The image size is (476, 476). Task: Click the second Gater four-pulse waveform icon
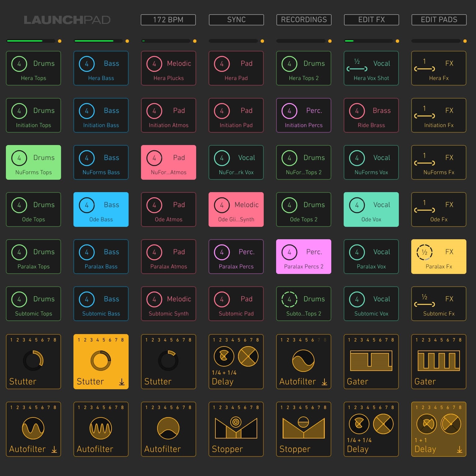(439, 361)
